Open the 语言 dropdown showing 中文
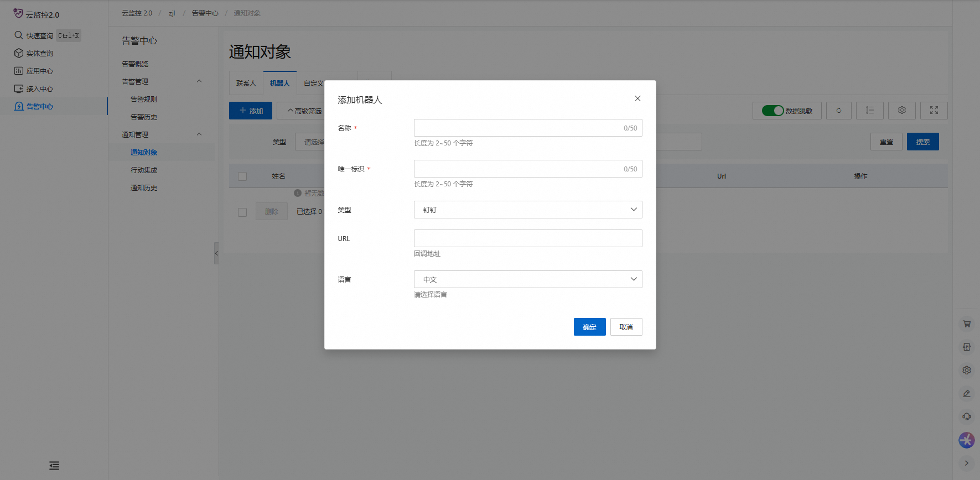This screenshot has width=980, height=480. 528,279
